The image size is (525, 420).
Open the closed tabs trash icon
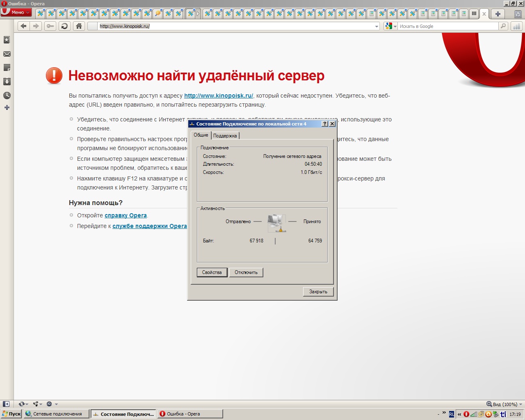tap(518, 14)
